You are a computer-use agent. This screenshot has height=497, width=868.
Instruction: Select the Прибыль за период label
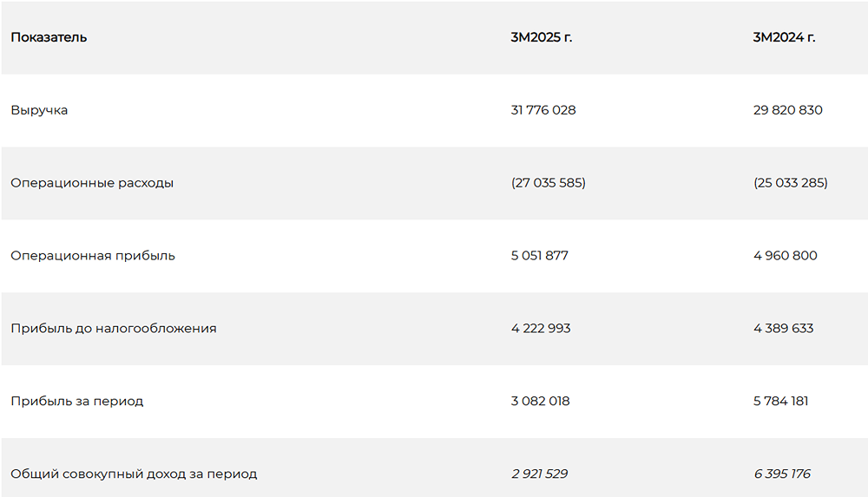click(77, 402)
